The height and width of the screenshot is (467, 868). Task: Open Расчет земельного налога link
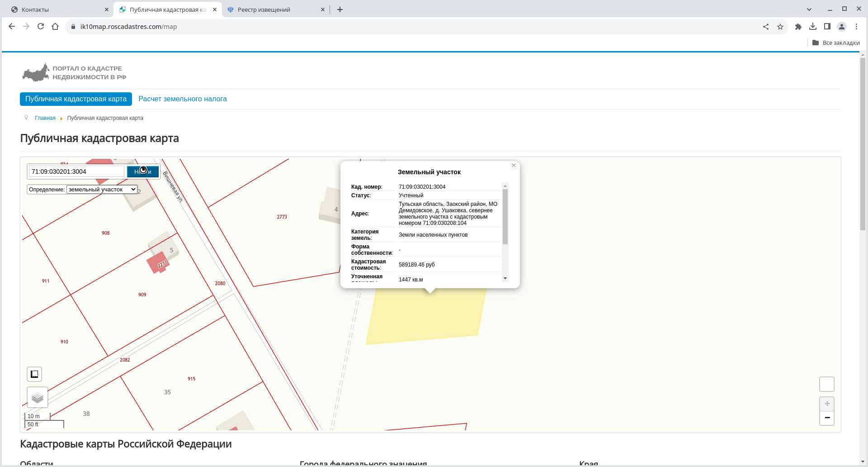(x=182, y=99)
